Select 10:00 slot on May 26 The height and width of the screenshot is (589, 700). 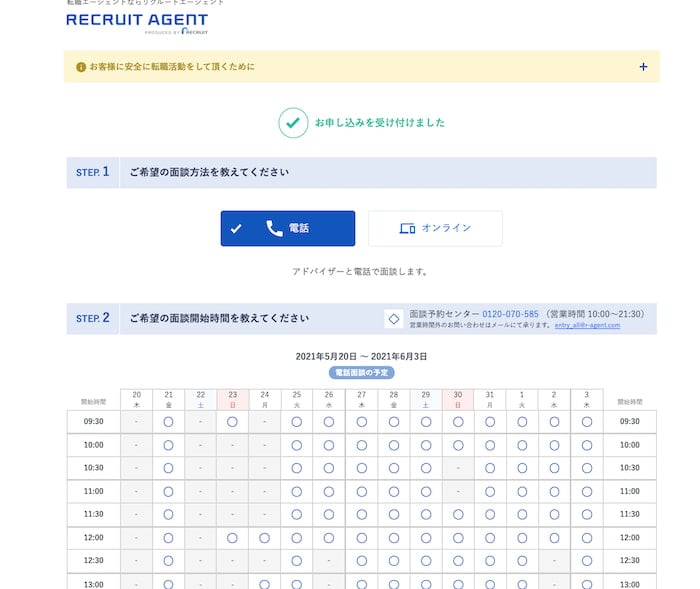[329, 445]
